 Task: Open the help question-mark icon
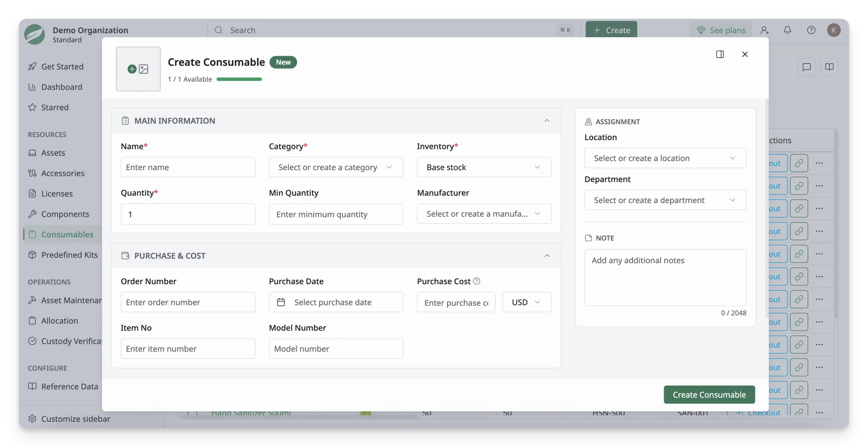click(x=811, y=30)
